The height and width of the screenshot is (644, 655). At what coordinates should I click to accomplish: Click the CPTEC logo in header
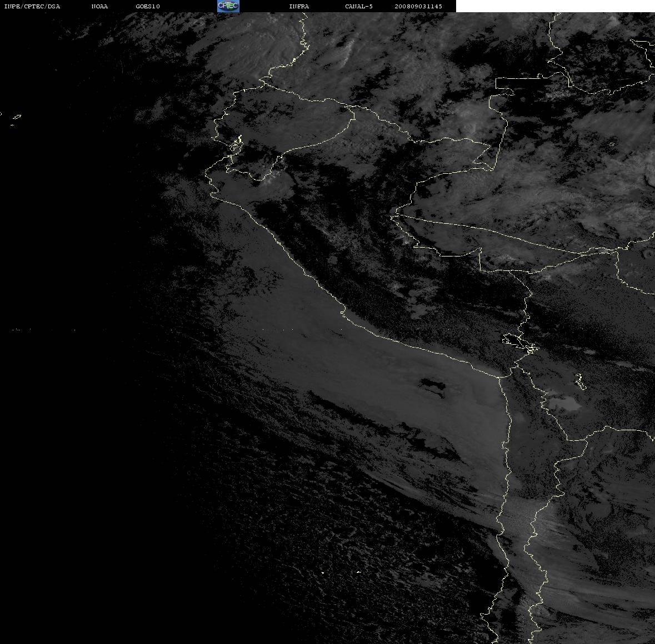228,6
